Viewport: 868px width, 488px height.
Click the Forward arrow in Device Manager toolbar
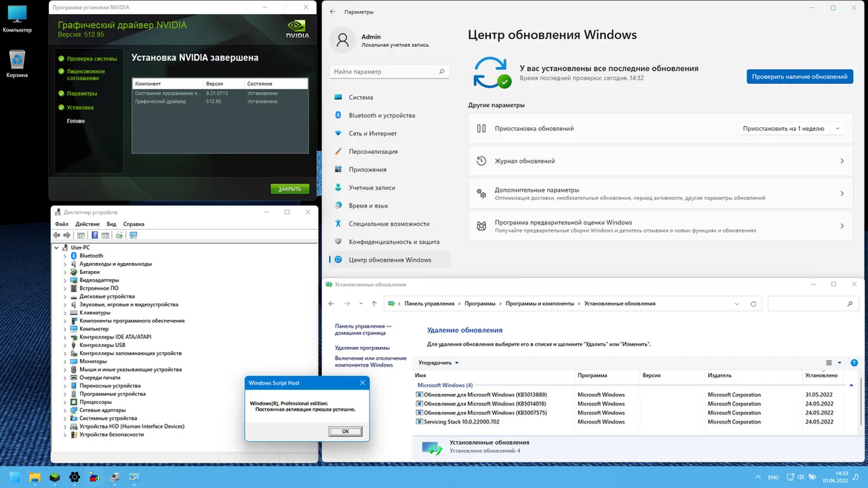[x=66, y=235]
